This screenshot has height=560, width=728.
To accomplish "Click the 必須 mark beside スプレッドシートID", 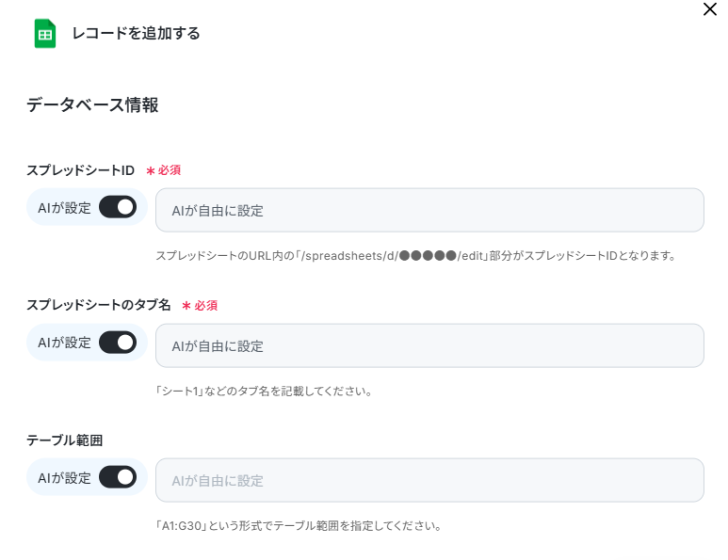I will tap(164, 170).
